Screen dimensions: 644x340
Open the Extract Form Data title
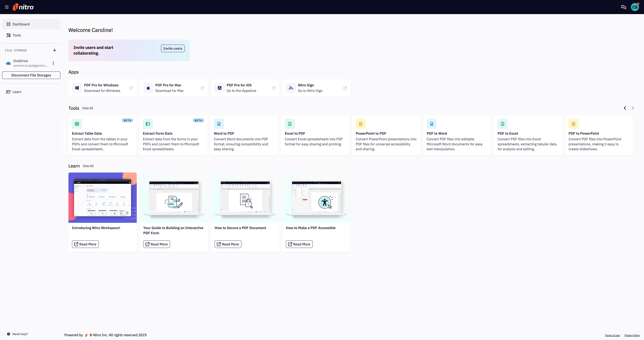tap(157, 134)
